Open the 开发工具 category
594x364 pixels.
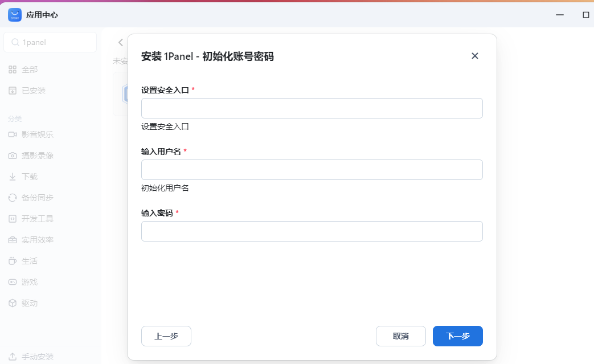click(x=38, y=219)
